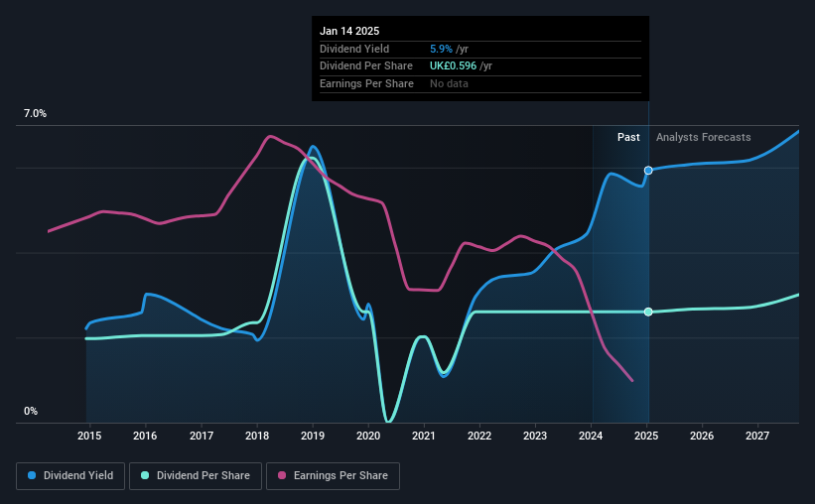Click the 2025 x-axis label
The width and height of the screenshot is (815, 504).
point(646,436)
